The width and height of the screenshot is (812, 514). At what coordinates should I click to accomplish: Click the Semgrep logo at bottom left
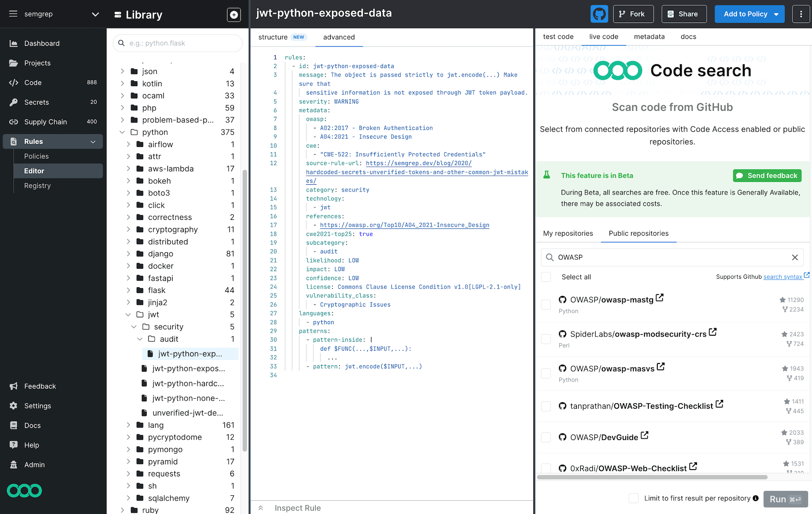pos(24,490)
